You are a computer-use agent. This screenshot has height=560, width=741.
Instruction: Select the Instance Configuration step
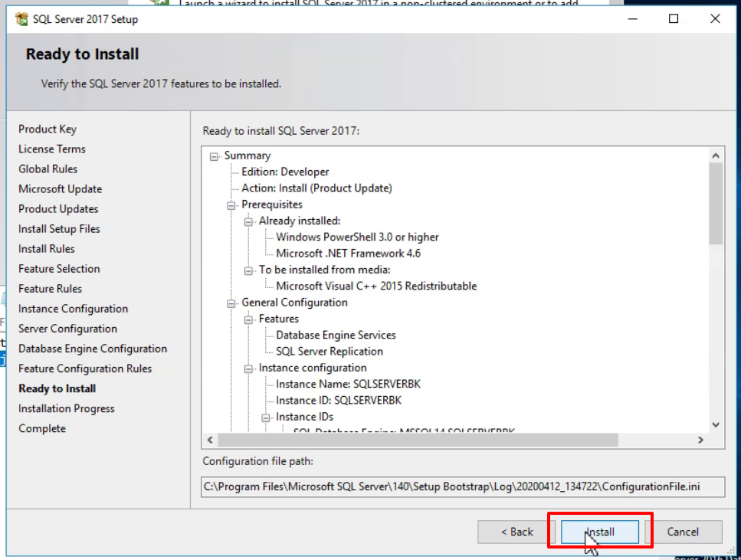point(74,309)
